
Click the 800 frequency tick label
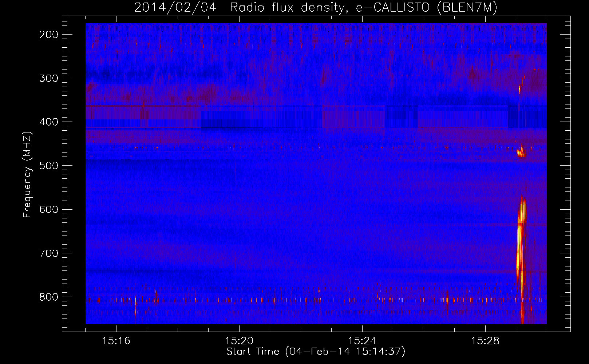click(48, 297)
